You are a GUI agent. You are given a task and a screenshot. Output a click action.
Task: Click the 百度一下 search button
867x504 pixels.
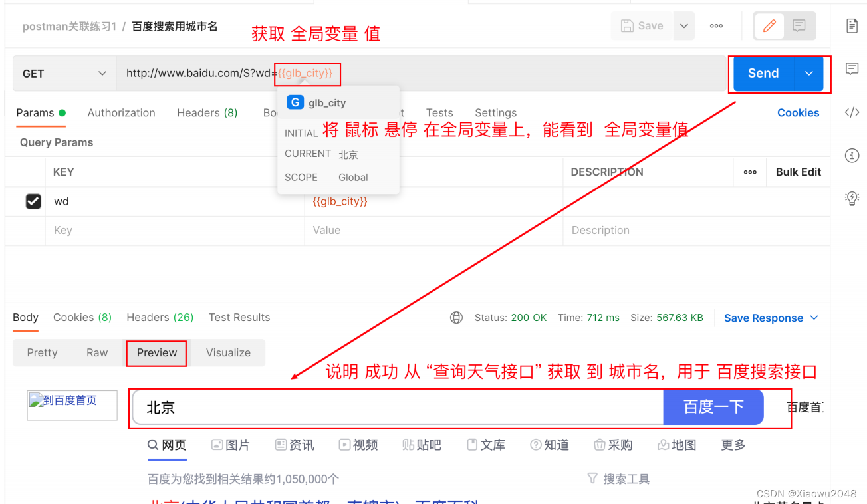[x=713, y=407]
